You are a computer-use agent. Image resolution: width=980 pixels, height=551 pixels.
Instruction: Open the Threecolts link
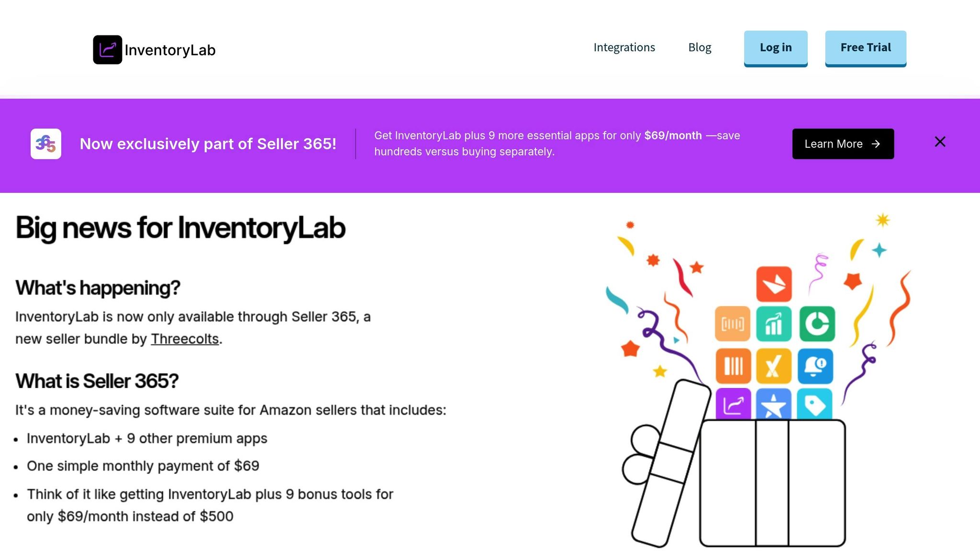[184, 339]
